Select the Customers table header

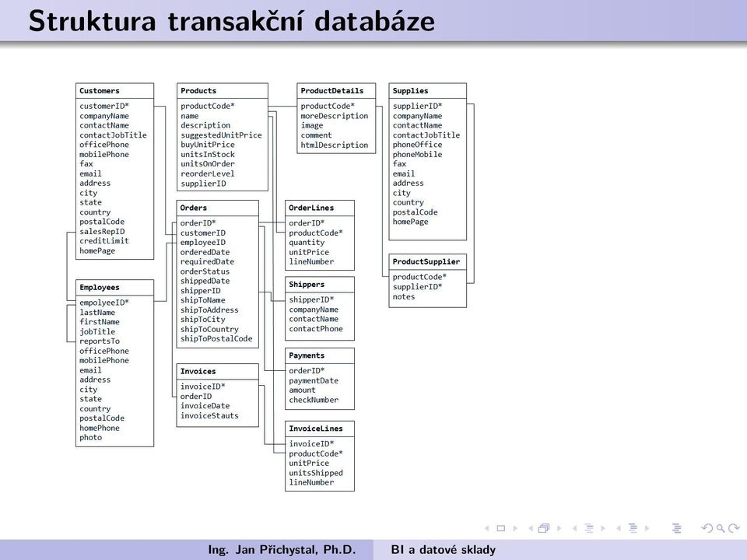[115, 90]
